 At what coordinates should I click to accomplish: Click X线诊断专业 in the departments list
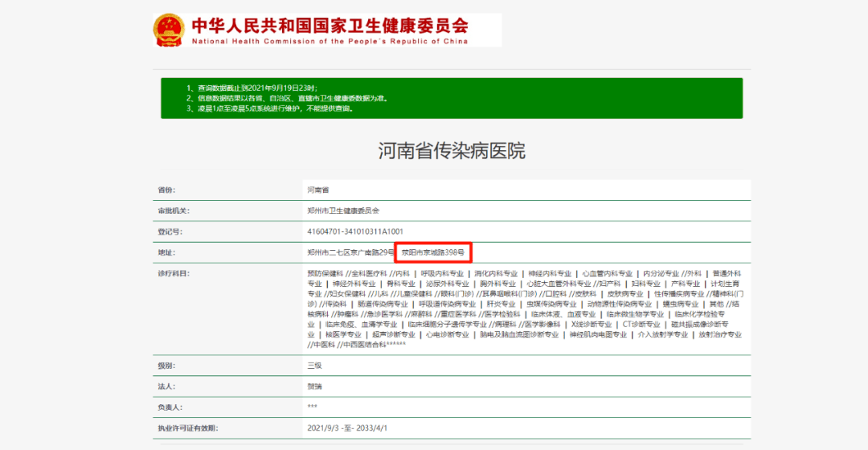(x=592, y=325)
